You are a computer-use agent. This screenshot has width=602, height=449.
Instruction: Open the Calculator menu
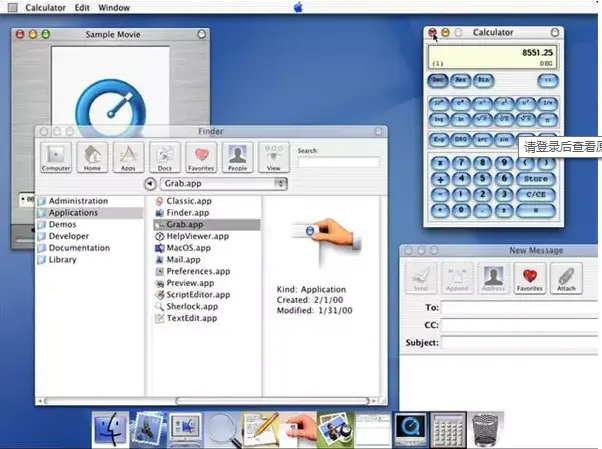point(45,7)
